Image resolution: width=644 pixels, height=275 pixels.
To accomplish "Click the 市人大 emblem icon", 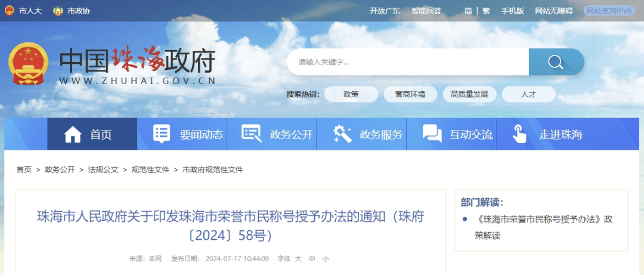I will pos(9,11).
